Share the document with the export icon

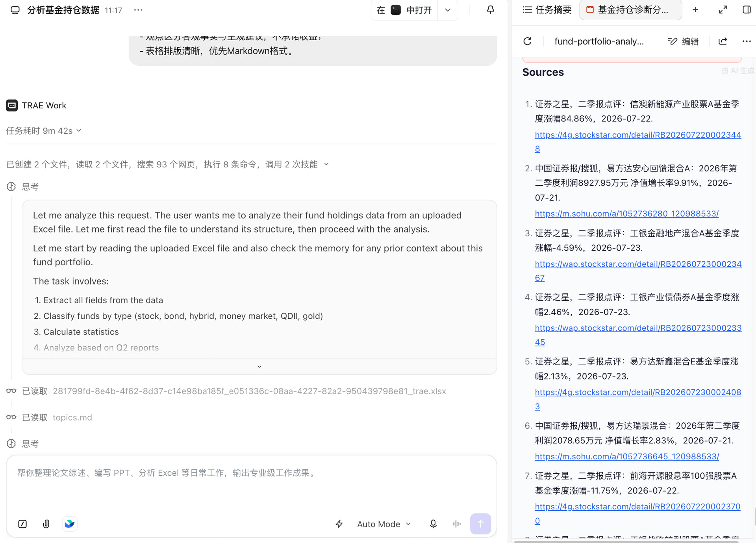click(723, 41)
